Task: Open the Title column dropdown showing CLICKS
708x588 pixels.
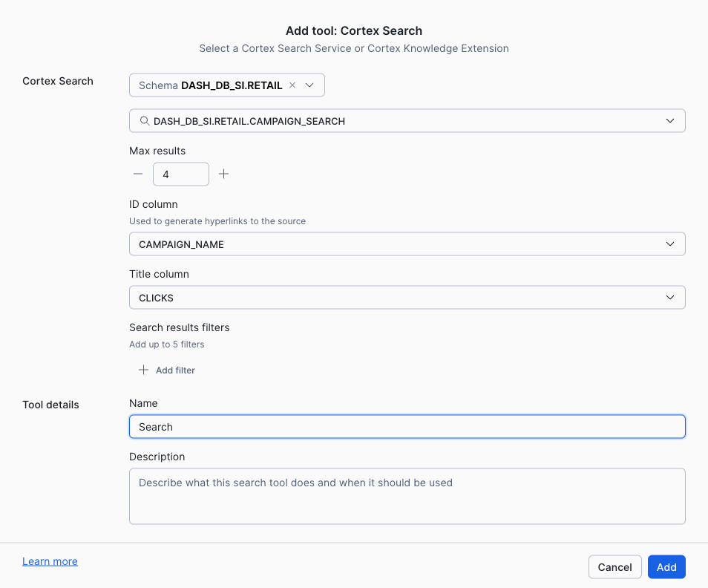Action: tap(407, 298)
